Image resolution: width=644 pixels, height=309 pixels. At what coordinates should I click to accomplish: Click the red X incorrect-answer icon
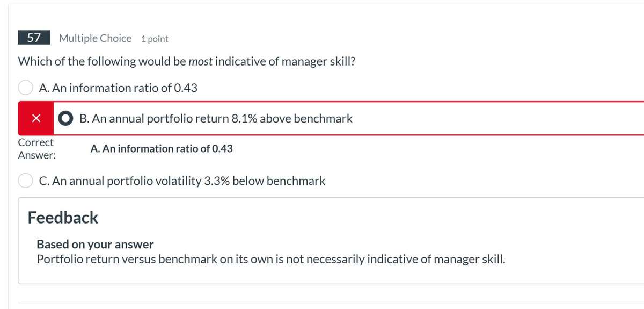35,119
